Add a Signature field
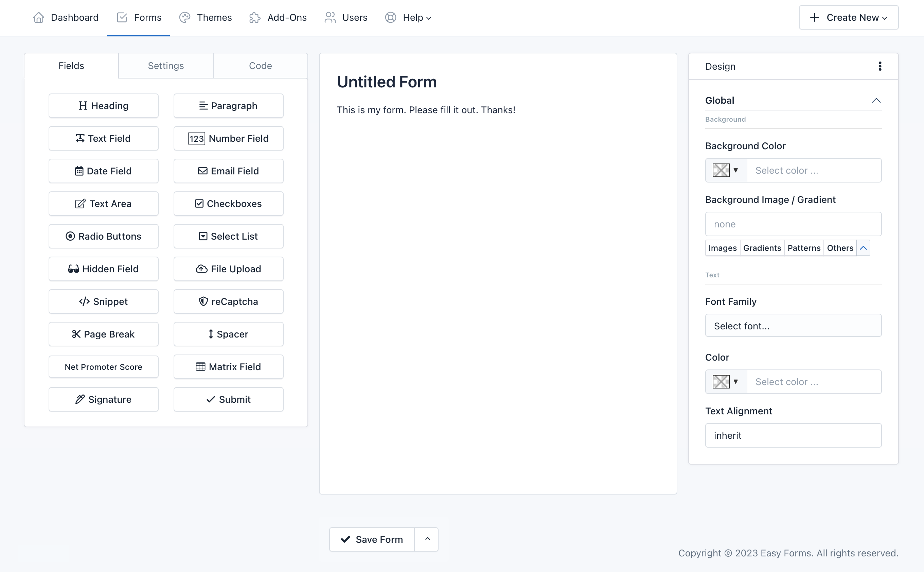The image size is (924, 572). [x=103, y=399]
